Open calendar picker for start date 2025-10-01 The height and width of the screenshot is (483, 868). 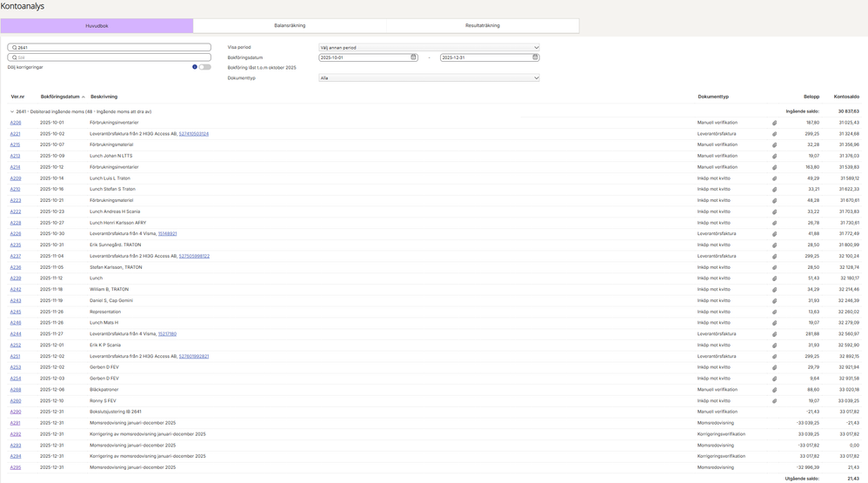413,57
